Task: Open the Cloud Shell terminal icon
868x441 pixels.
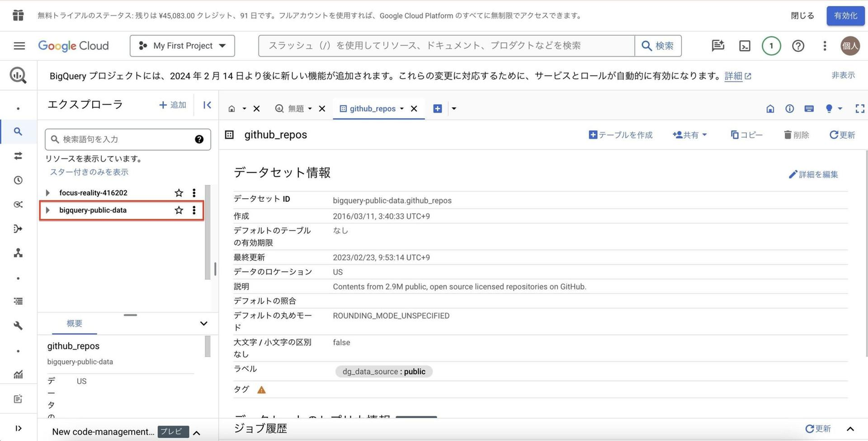Action: tap(744, 46)
